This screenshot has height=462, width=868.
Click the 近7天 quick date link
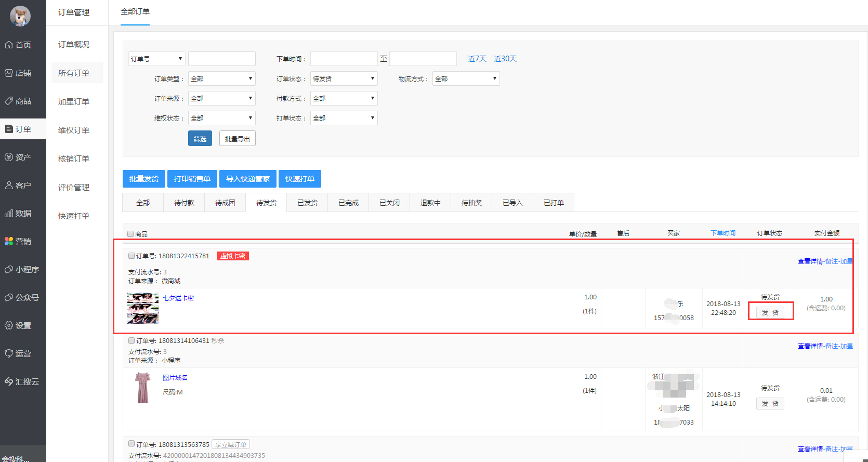tap(477, 59)
